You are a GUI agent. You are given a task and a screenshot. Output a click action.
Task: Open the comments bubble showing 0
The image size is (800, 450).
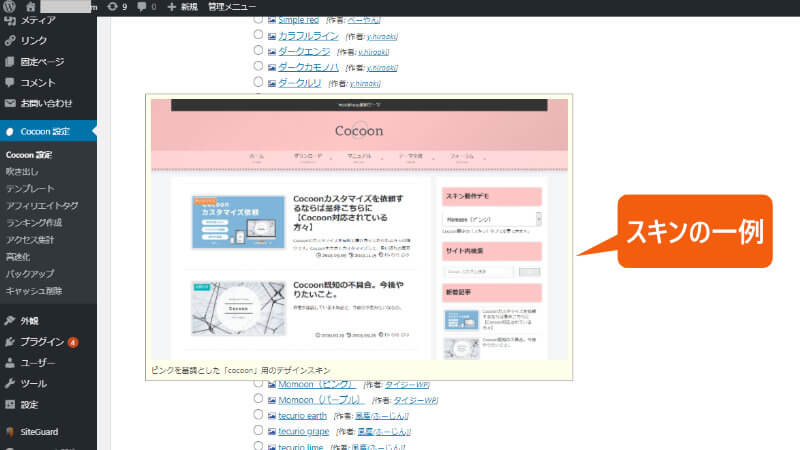[x=146, y=7]
